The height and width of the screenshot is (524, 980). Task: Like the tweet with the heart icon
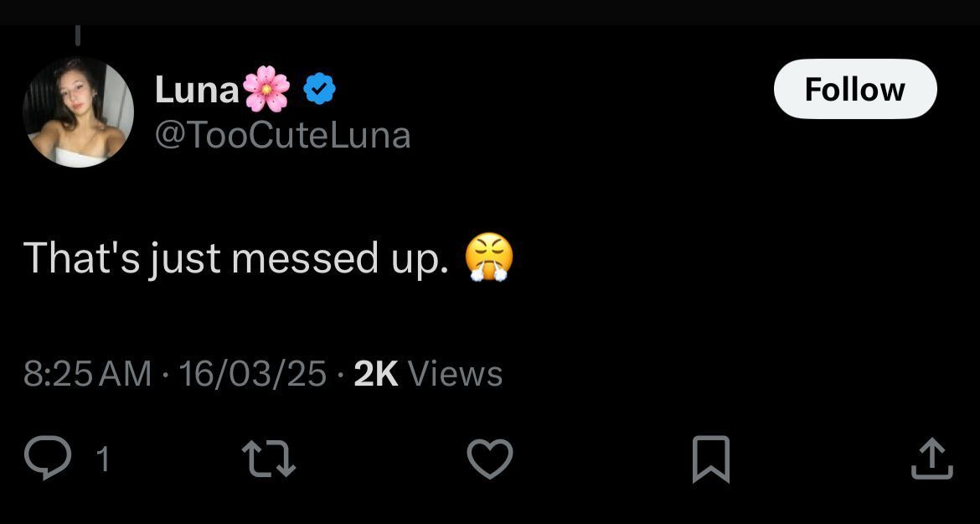click(489, 459)
